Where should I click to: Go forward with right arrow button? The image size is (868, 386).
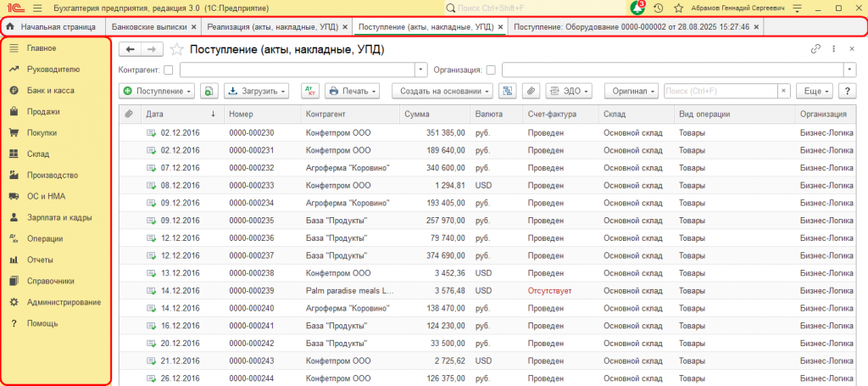tap(152, 49)
